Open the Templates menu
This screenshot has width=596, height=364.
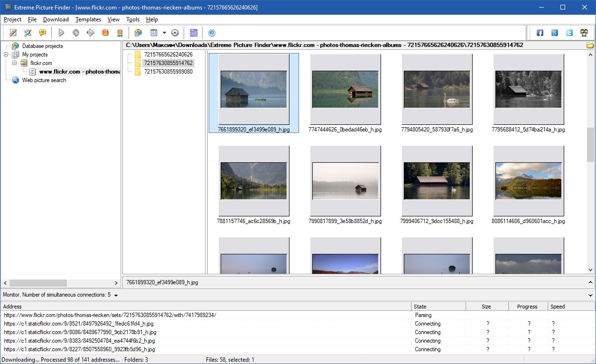tap(88, 19)
